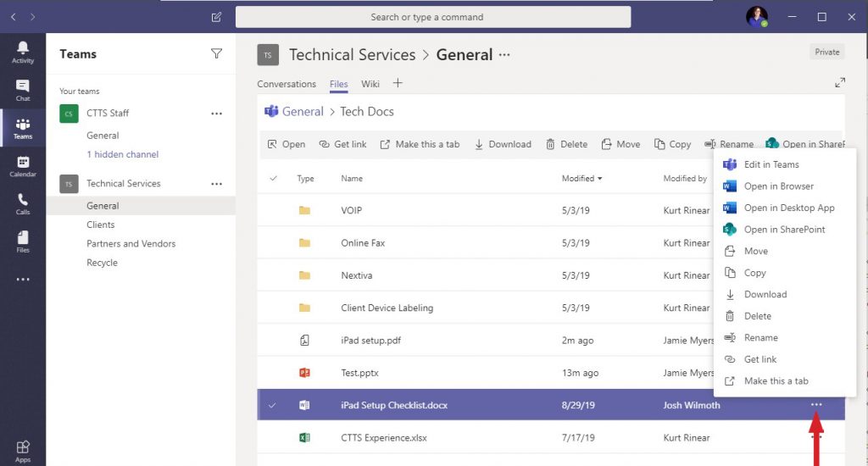Click Delete in the files toolbar
The image size is (868, 466).
click(x=566, y=144)
